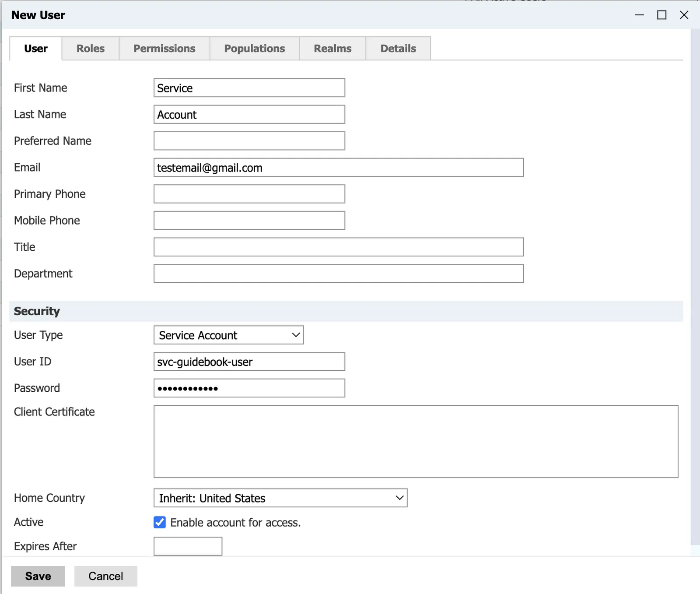Click the Mobile Phone field

[x=249, y=221]
